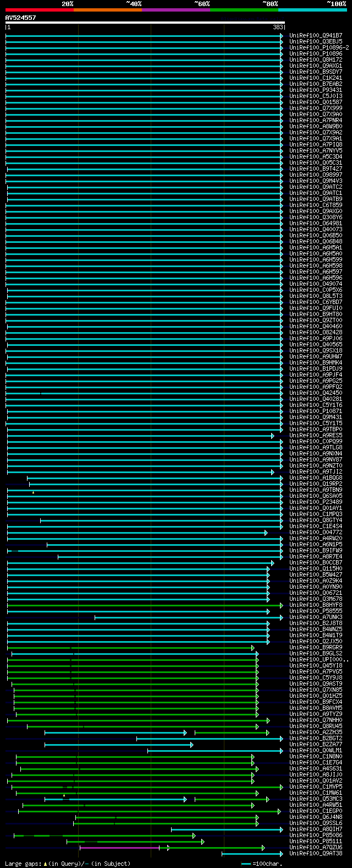Click the purple ~60% identity legend bar

click(175, 10)
